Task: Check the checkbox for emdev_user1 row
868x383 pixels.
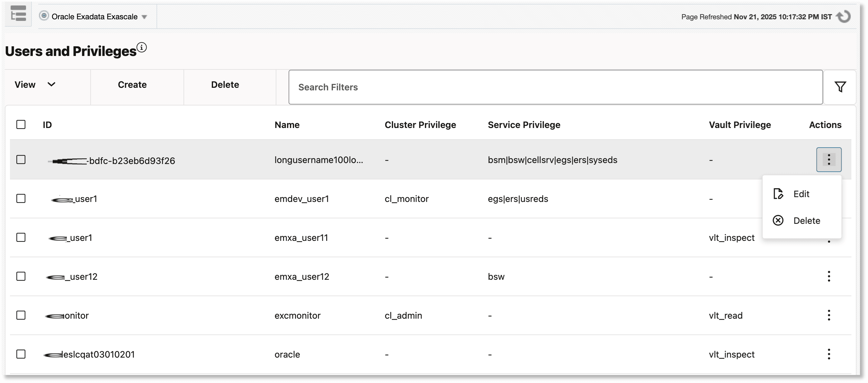Action: (21, 199)
